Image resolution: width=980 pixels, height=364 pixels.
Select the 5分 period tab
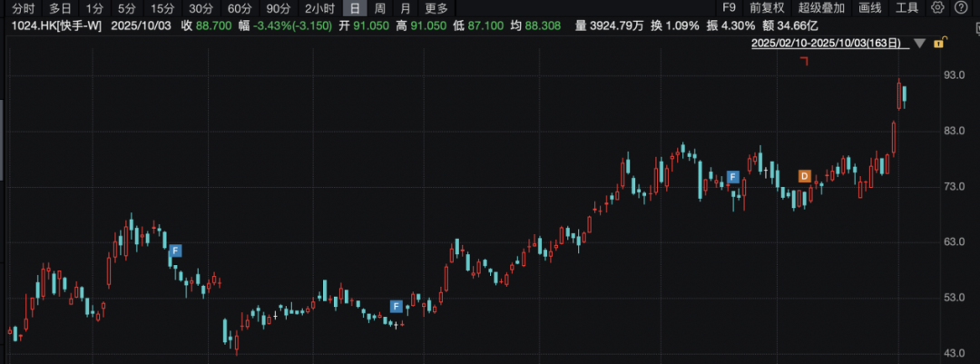click(x=126, y=8)
